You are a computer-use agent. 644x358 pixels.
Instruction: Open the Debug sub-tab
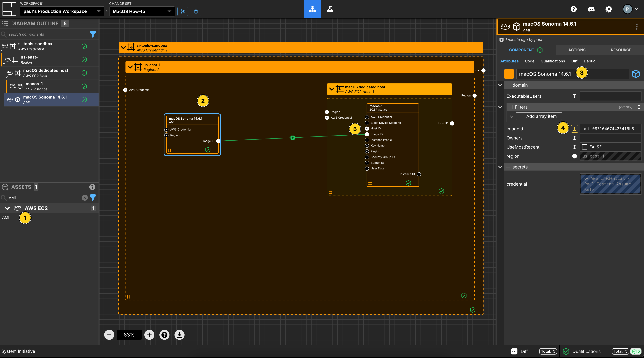pos(590,61)
